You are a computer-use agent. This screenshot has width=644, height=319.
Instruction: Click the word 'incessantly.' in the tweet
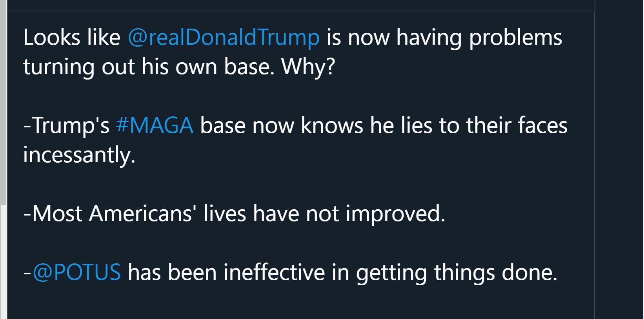[79, 155]
